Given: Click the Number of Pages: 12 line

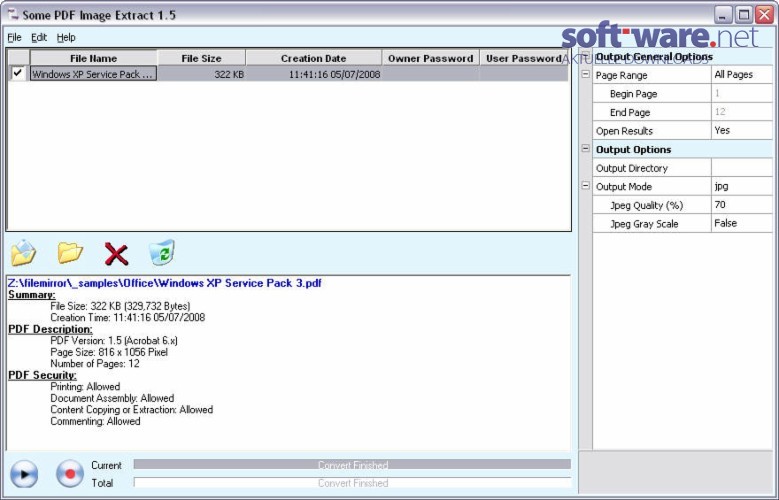Looking at the screenshot, I should click(95, 363).
